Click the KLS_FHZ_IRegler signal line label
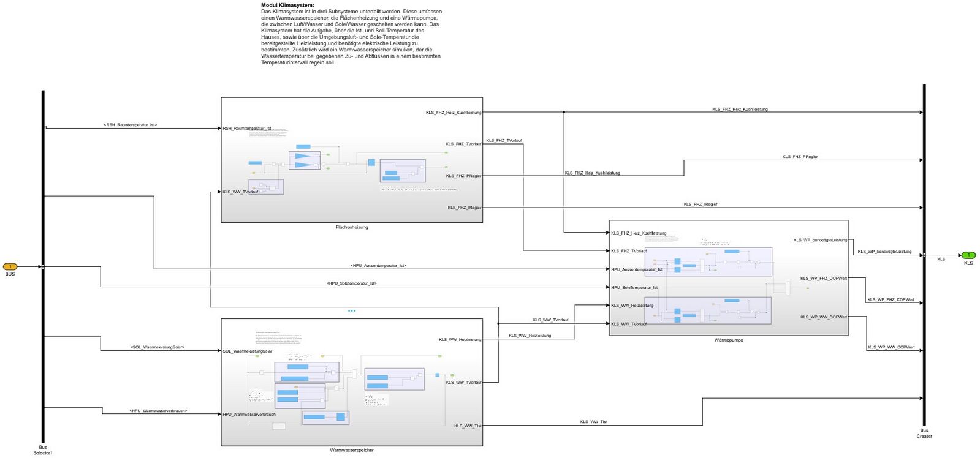This screenshot has height=458, width=980. [x=700, y=204]
